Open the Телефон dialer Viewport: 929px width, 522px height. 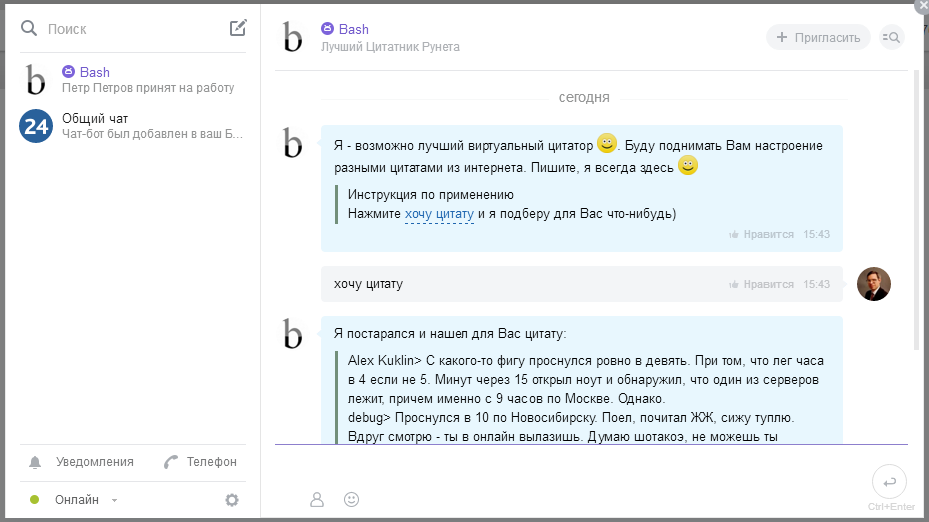[201, 462]
